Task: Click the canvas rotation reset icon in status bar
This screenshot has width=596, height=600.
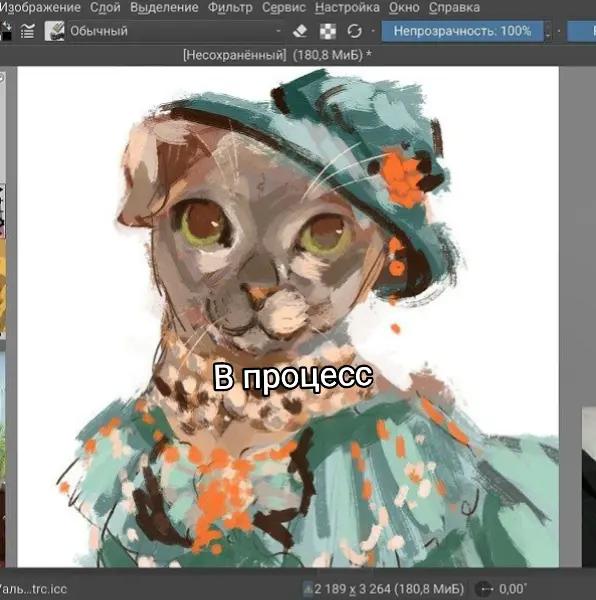Action: tap(485, 589)
